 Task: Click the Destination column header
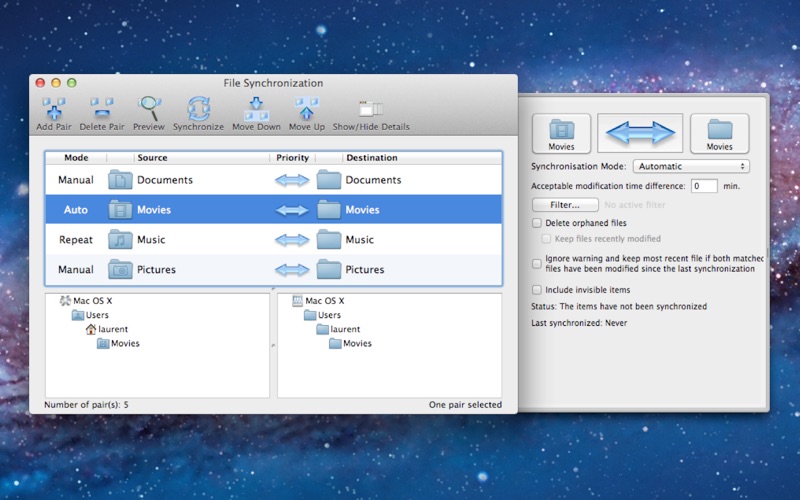click(x=373, y=158)
